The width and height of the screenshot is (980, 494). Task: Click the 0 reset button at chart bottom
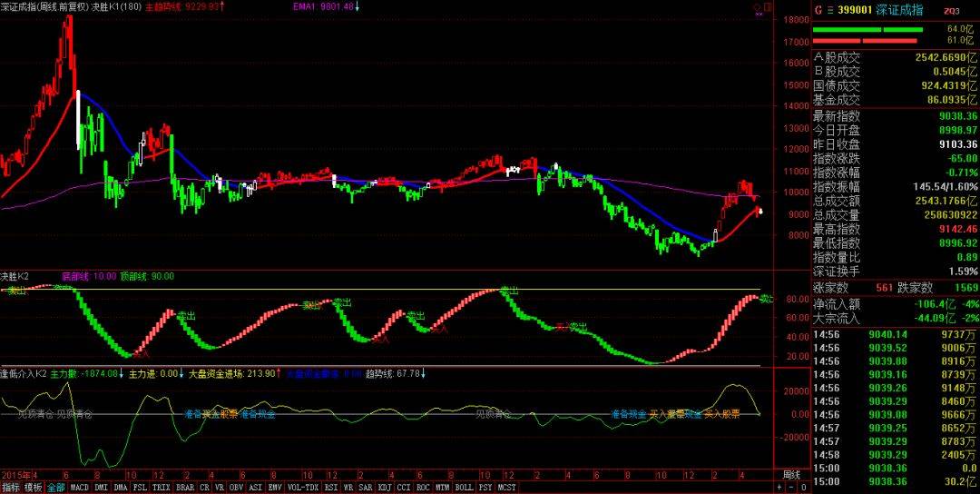click(x=804, y=487)
